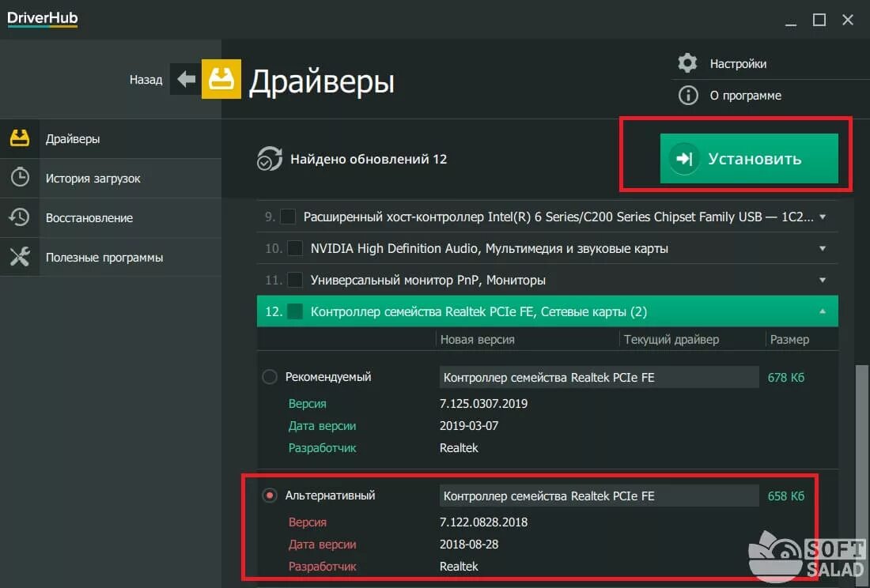Go back with the Назад label
The height and width of the screenshot is (588, 870).
146,79
